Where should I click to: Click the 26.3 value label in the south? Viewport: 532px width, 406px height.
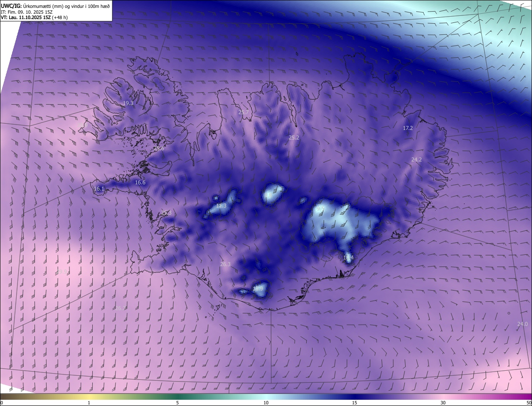click(x=225, y=264)
